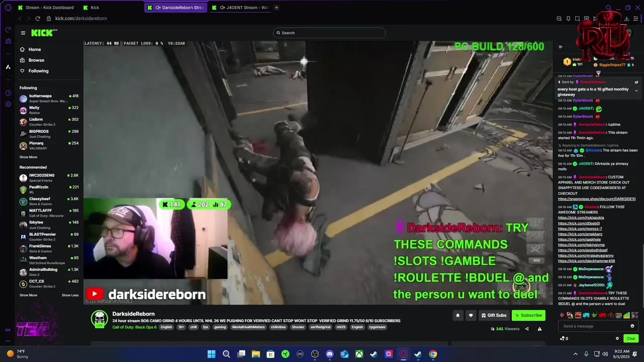
Task: Expand Recommended list with Show More
Action: [x=28, y=295]
